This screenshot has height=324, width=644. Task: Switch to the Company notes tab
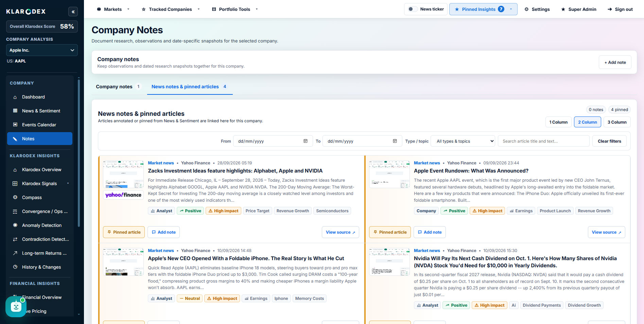tap(118, 87)
